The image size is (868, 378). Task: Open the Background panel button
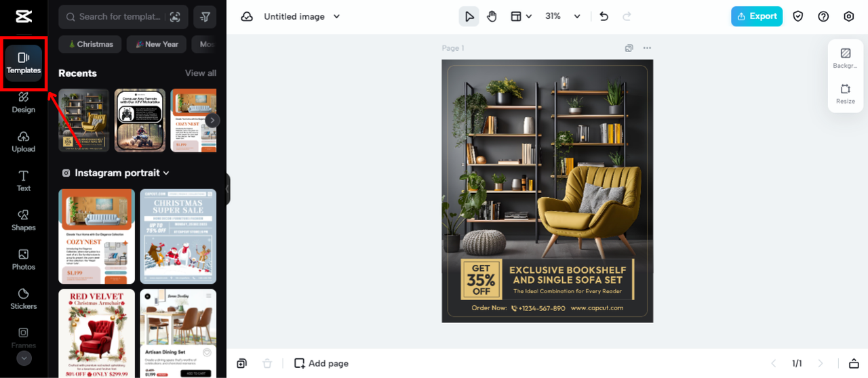click(845, 58)
